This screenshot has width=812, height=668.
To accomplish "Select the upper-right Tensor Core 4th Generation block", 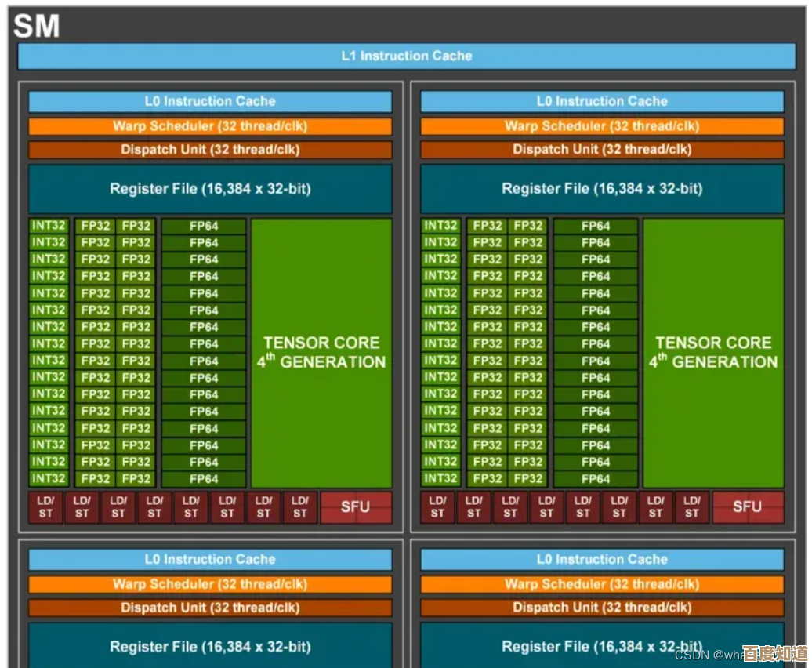I will coord(713,353).
